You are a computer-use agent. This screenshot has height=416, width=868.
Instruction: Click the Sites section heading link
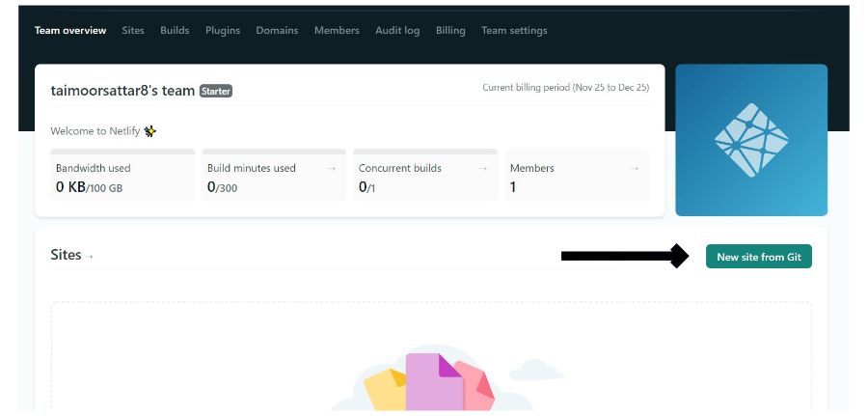tap(66, 255)
